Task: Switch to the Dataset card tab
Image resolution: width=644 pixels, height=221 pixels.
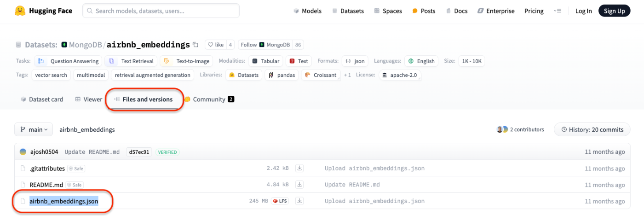Action: [42, 99]
